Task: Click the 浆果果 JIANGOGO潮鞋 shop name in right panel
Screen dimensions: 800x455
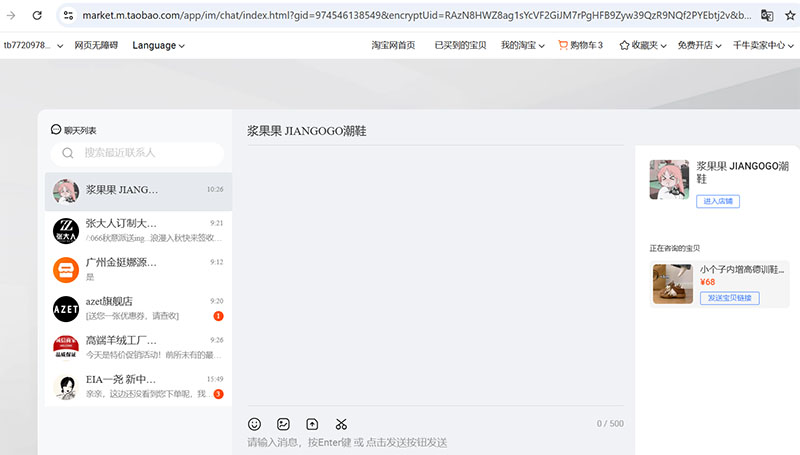Action: click(x=742, y=172)
